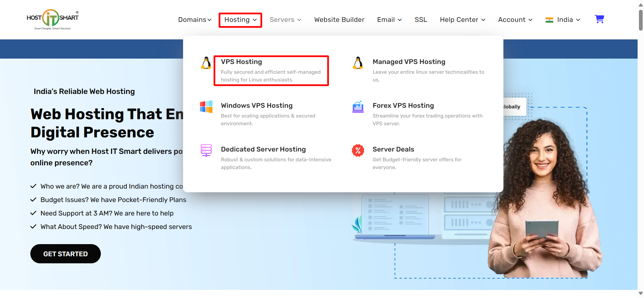Expand the Servers dropdown menu
Image resolution: width=644 pixels, height=298 pixels.
pyautogui.click(x=285, y=20)
